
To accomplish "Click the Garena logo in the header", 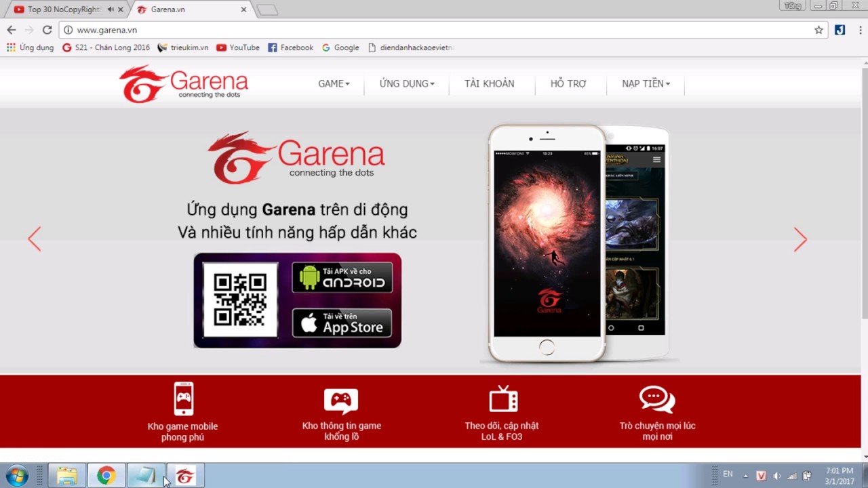I will click(184, 84).
